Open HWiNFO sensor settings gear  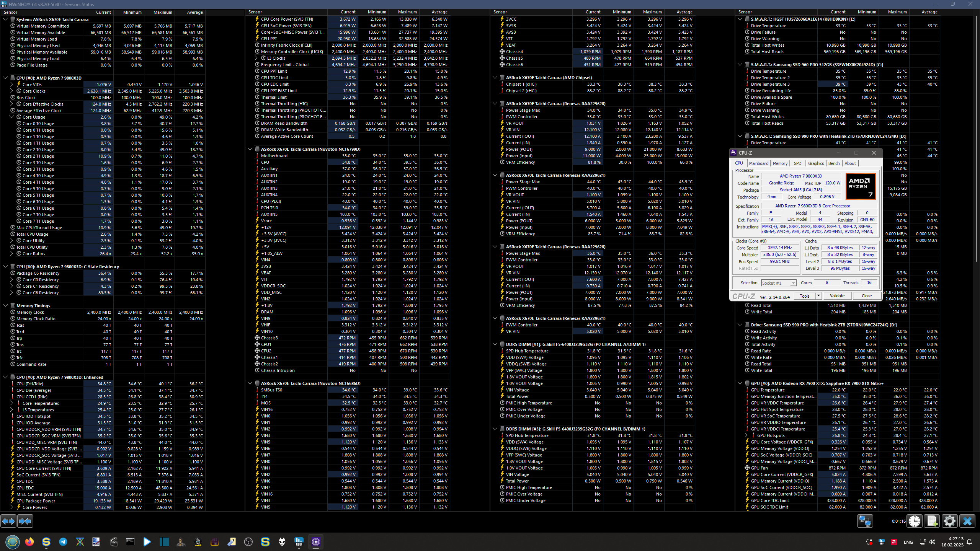950,521
